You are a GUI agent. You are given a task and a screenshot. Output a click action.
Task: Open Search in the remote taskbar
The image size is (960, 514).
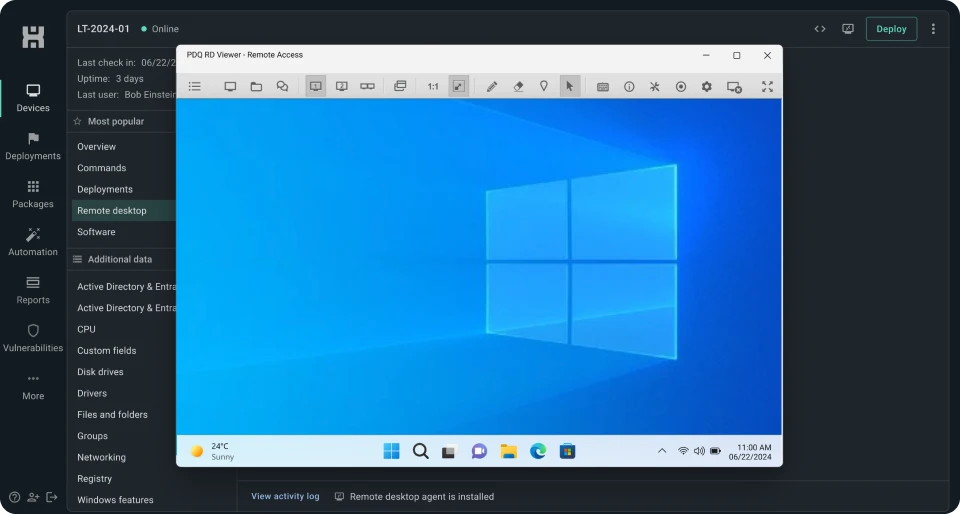[x=421, y=452]
